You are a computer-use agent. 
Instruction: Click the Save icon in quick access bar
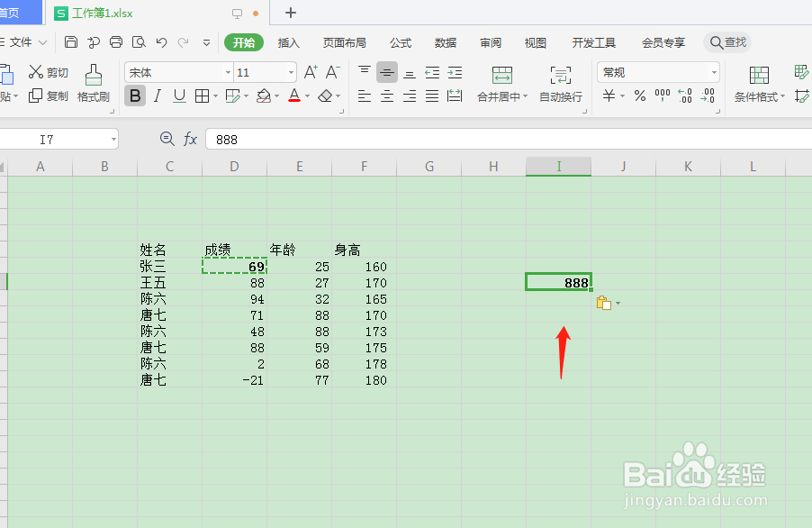point(71,42)
